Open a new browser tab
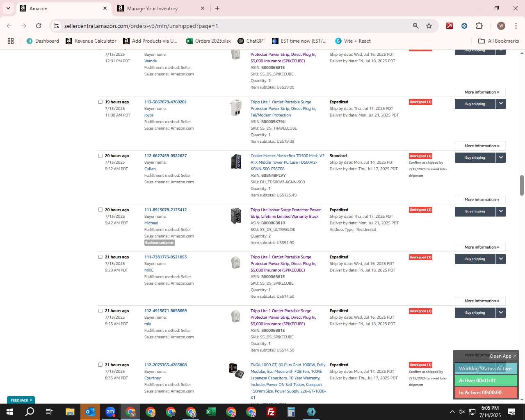This screenshot has height=420, width=525. (217, 8)
